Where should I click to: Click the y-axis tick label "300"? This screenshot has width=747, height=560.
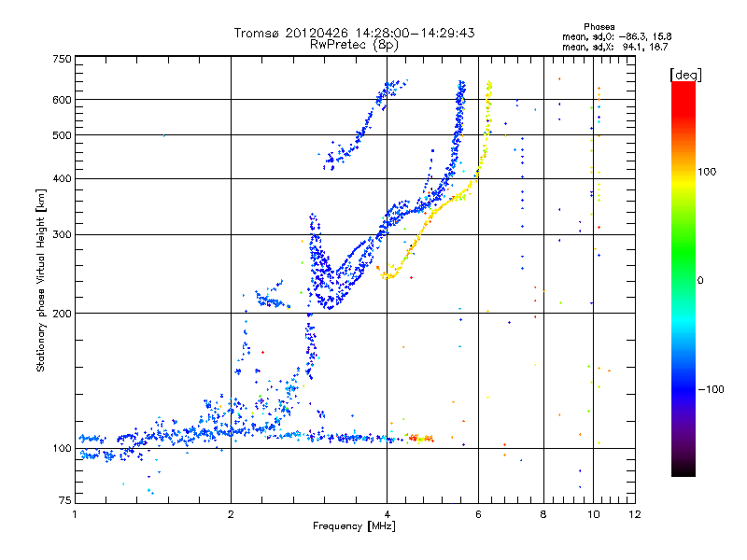(x=62, y=235)
